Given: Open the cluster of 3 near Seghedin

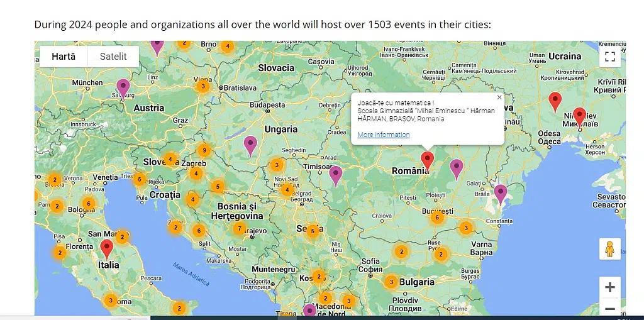Looking at the screenshot, I should point(277,165).
